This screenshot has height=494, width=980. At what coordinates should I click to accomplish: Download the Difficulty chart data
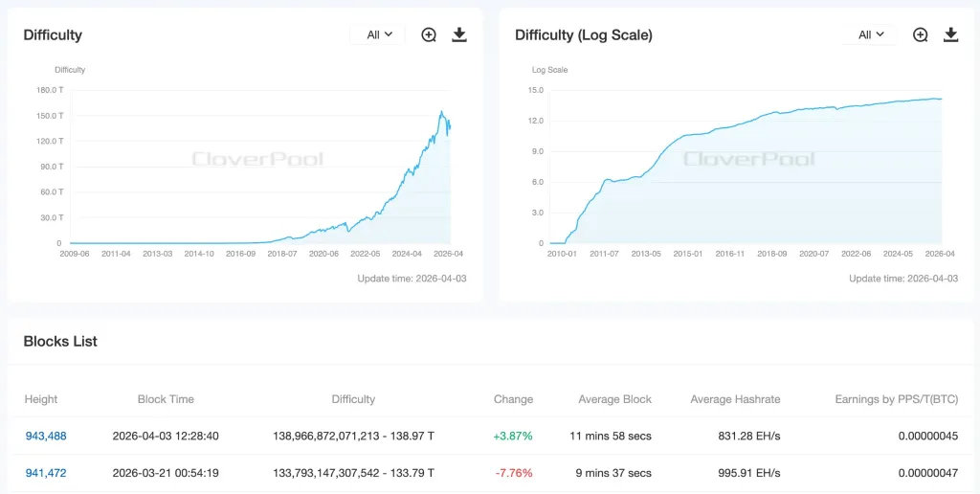(459, 35)
